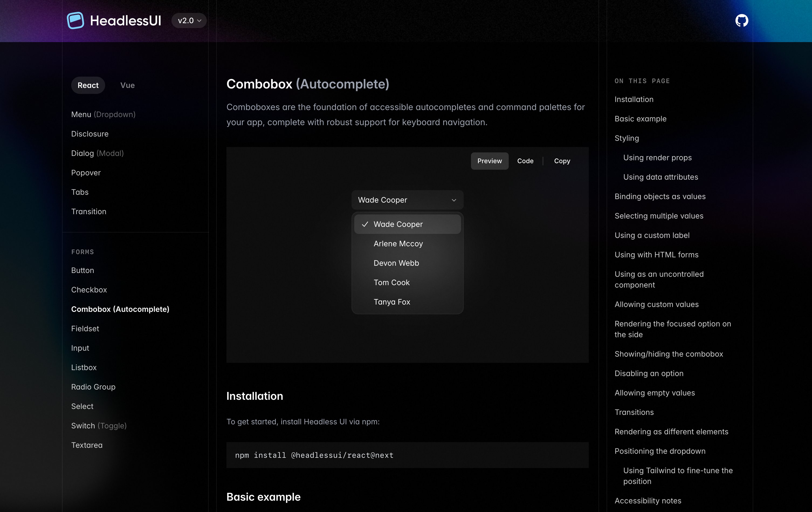Click the npm install command text
The height and width of the screenshot is (512, 812).
pyautogui.click(x=314, y=455)
